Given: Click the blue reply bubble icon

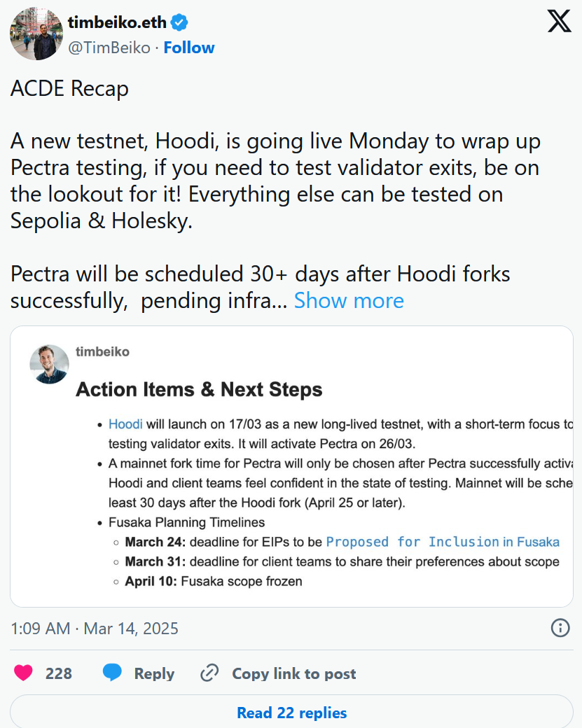Looking at the screenshot, I should click(112, 673).
